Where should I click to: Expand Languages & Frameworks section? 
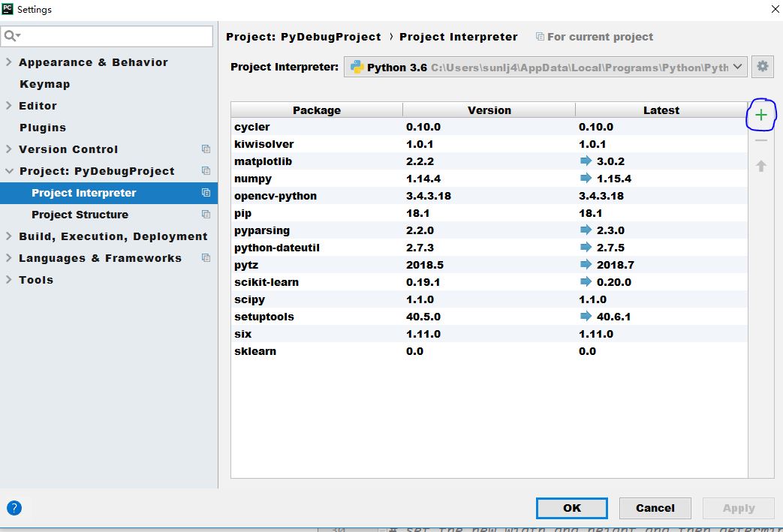click(8, 258)
